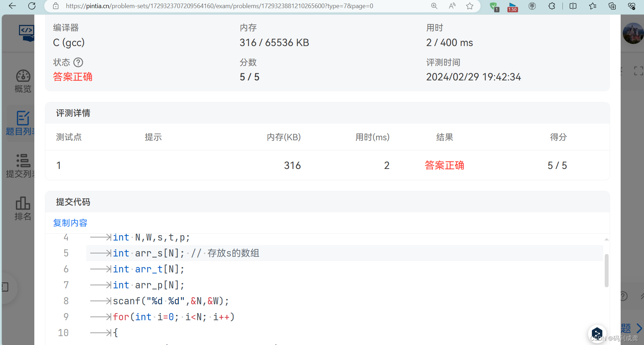This screenshot has width=644, height=345.
Task: Open the floating hexagon assistant icon
Action: coord(597,333)
